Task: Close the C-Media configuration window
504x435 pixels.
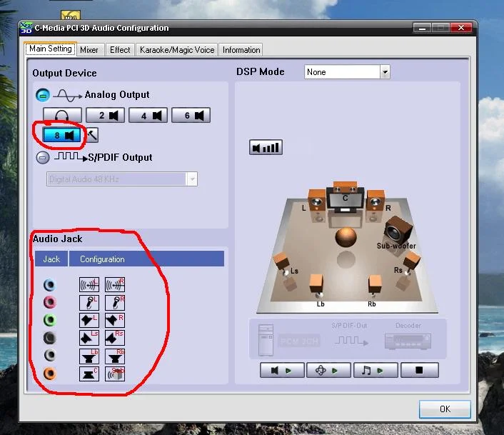Action: 461,28
